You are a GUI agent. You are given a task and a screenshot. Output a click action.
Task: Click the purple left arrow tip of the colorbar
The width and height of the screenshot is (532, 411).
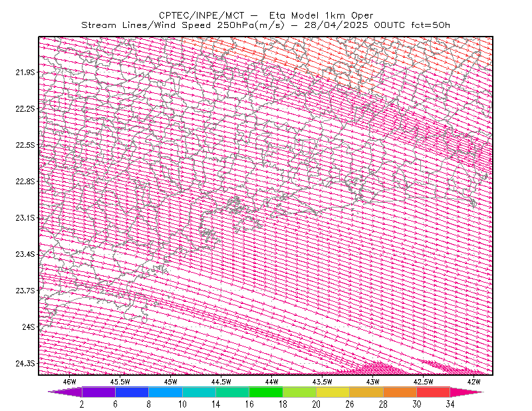click(x=65, y=392)
